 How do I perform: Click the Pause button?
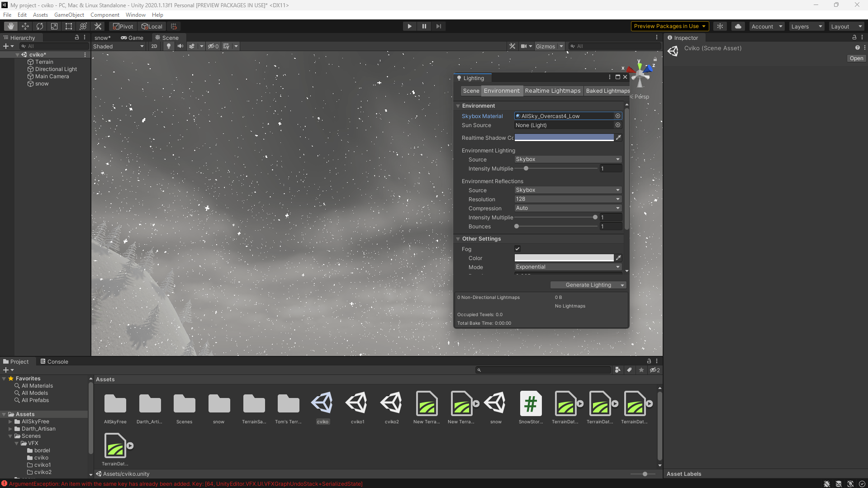[x=424, y=26]
